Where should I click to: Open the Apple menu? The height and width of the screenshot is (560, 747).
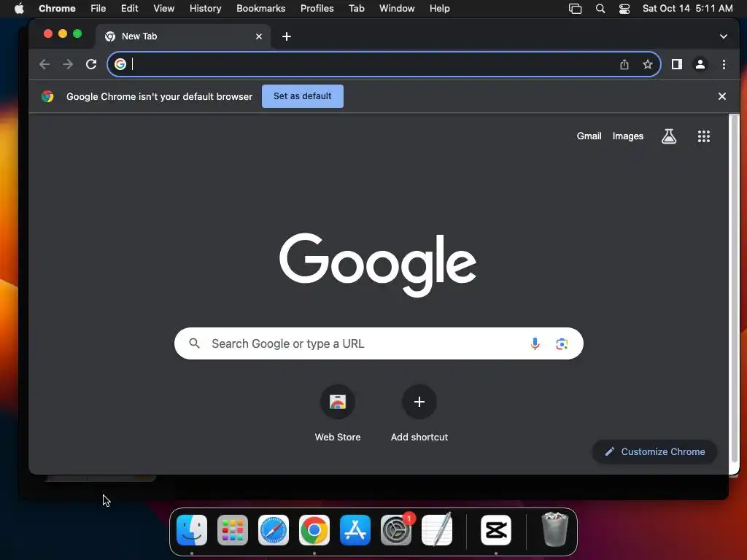[x=19, y=9]
